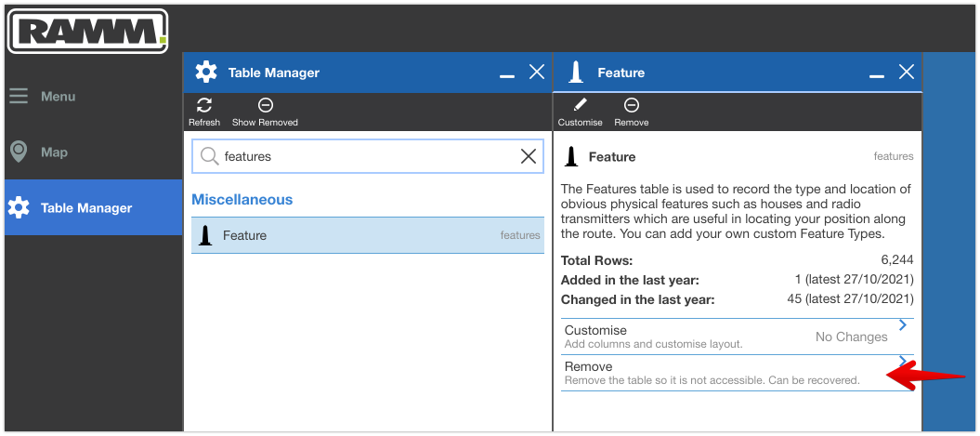Click 'Added in the last year' value
980x436 pixels.
point(855,279)
